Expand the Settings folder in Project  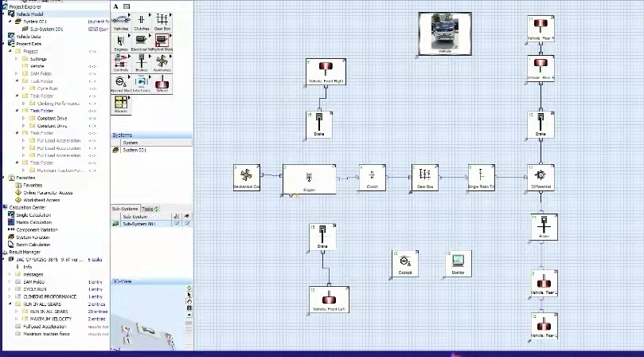coord(17,59)
